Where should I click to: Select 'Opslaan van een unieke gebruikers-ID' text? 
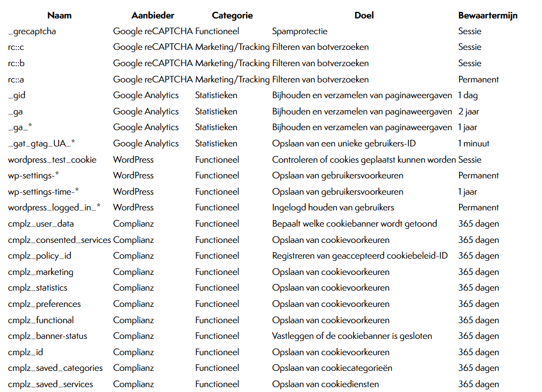[x=345, y=144]
